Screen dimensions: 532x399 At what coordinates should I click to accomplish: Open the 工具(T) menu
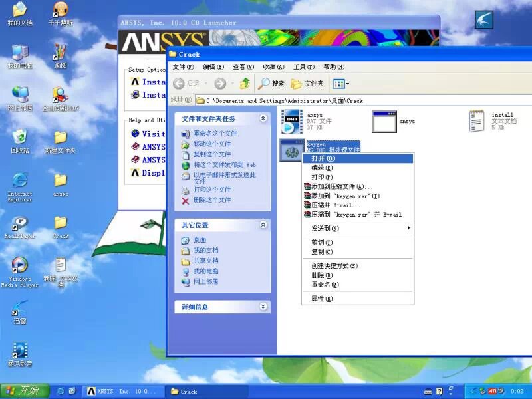(x=304, y=67)
